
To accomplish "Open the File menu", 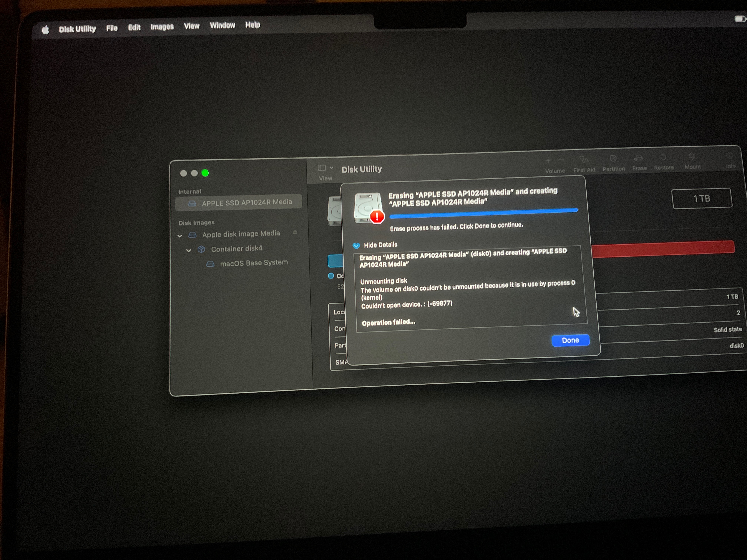I will click(112, 28).
